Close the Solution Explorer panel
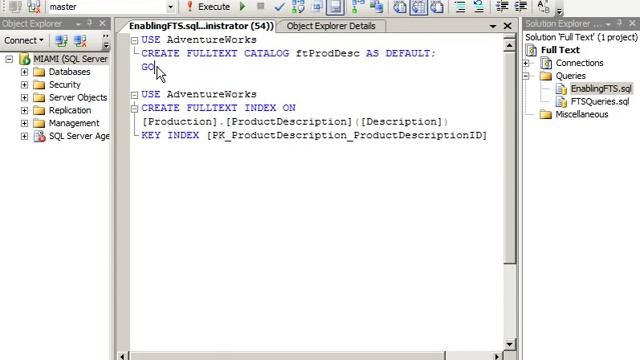Screen dimensions: 640x360 click(632, 24)
